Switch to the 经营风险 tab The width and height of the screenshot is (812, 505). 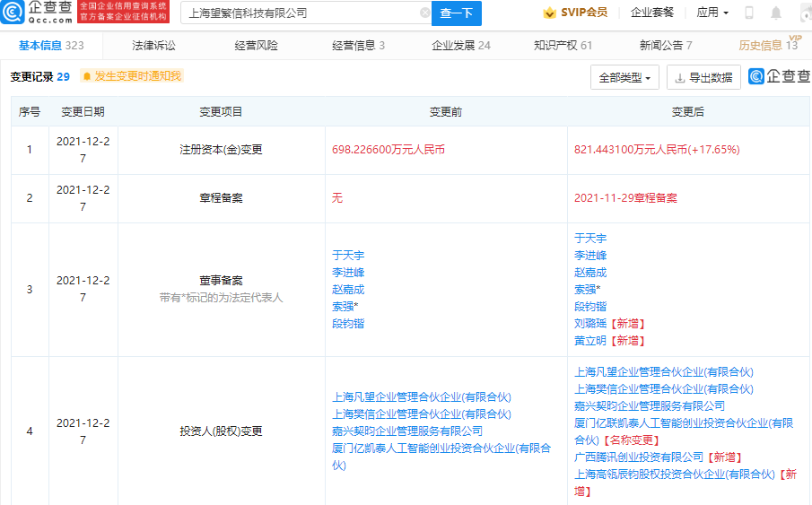pos(257,46)
